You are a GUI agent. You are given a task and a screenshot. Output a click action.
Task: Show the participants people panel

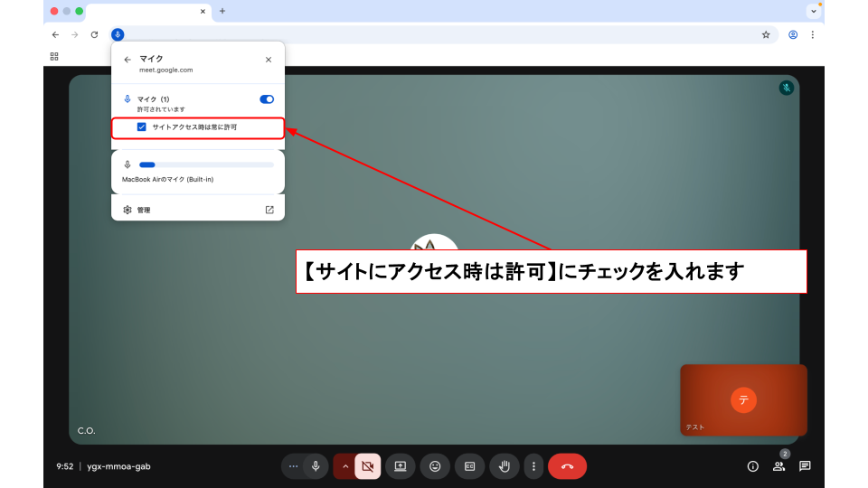click(778, 466)
